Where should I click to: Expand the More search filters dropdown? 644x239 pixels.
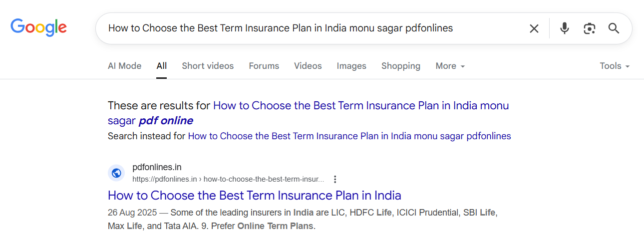(x=450, y=66)
